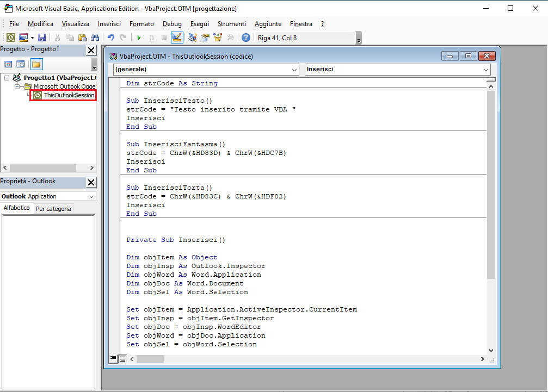Toggle Procedure View button in code window

(113, 358)
